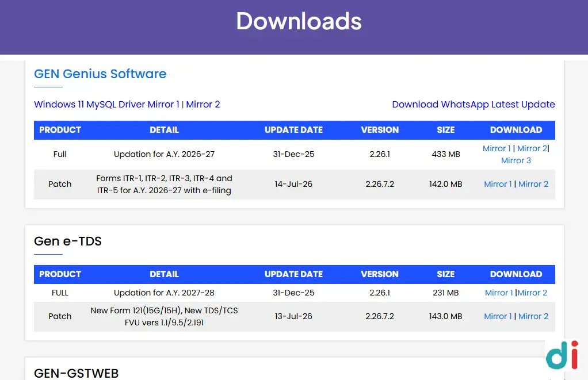Click the UPDATE DATE header in e-TDS table
The height and width of the screenshot is (380, 588).
[293, 274]
